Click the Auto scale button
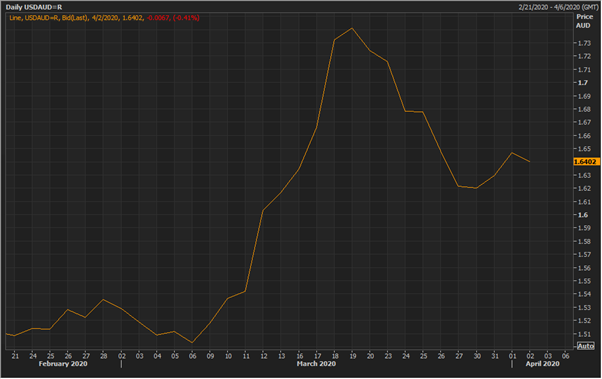This screenshot has height=379, width=602. [x=585, y=346]
